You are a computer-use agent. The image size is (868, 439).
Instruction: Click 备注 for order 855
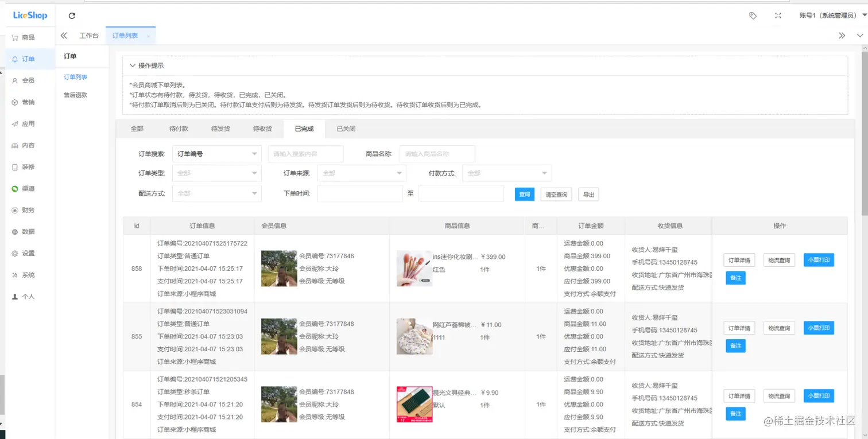(735, 345)
